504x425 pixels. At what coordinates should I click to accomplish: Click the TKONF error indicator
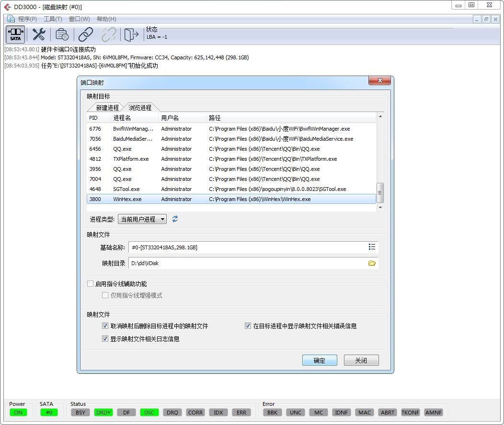pos(411,413)
